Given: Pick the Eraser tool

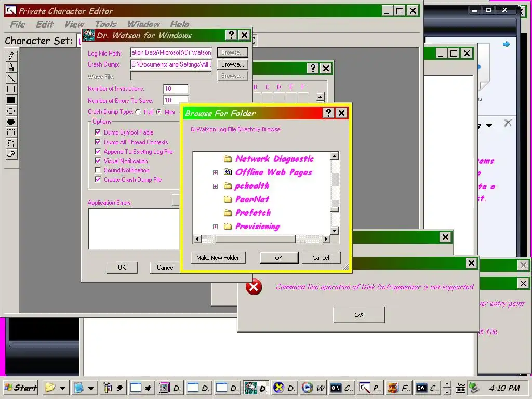Looking at the screenshot, I should click(x=11, y=154).
